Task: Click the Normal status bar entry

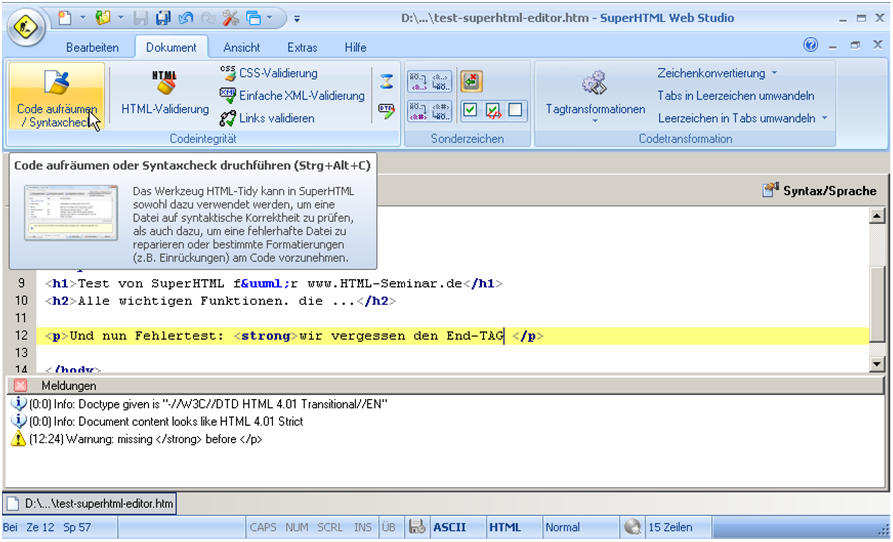Action: [x=562, y=527]
